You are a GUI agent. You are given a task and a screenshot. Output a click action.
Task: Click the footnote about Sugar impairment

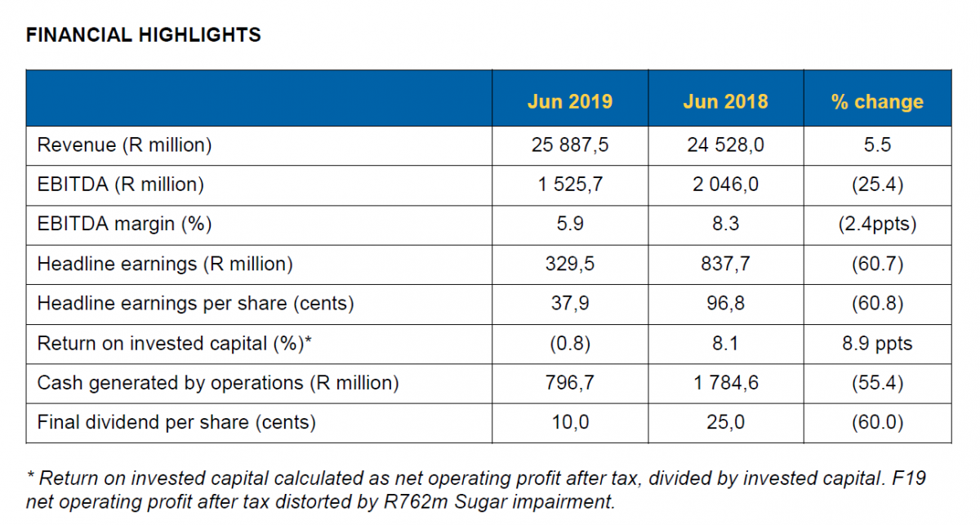(x=477, y=489)
